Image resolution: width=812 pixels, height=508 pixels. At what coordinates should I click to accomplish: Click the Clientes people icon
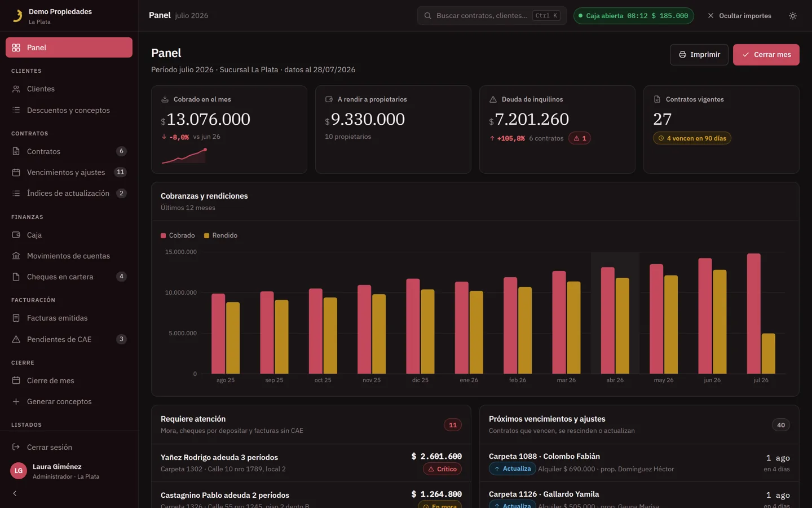(16, 89)
